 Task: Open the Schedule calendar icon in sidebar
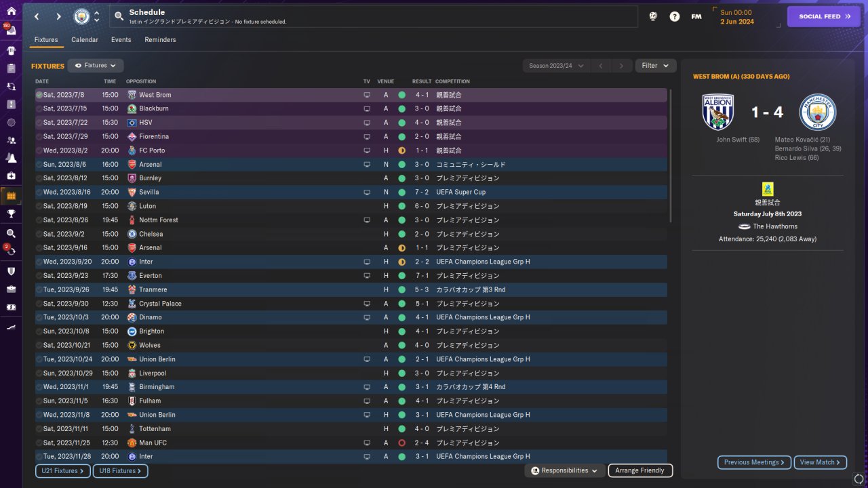[11, 196]
